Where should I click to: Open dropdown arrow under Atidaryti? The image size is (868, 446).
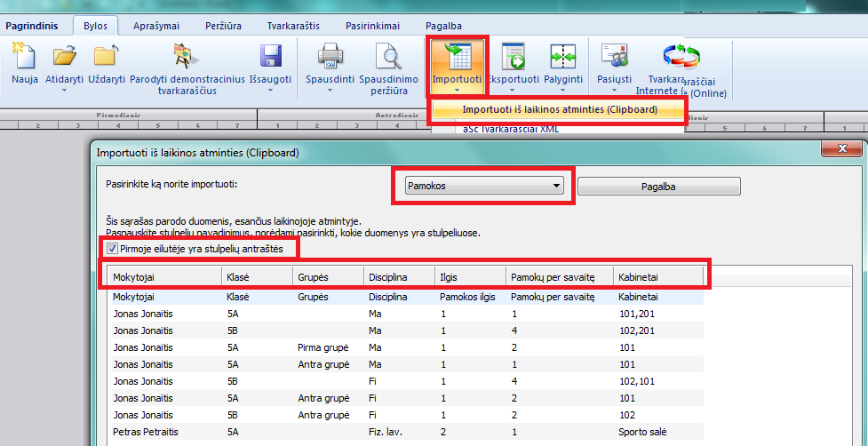click(x=64, y=91)
